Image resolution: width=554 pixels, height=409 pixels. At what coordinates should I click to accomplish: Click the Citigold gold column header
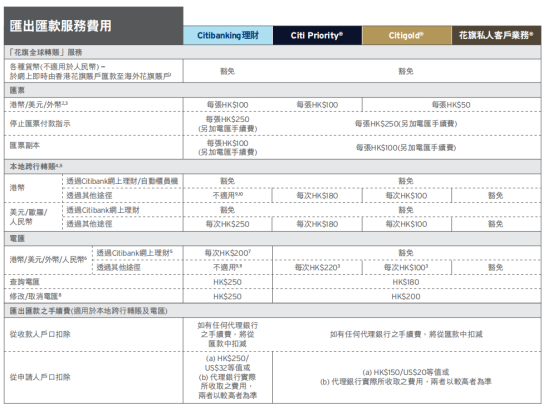tap(406, 35)
